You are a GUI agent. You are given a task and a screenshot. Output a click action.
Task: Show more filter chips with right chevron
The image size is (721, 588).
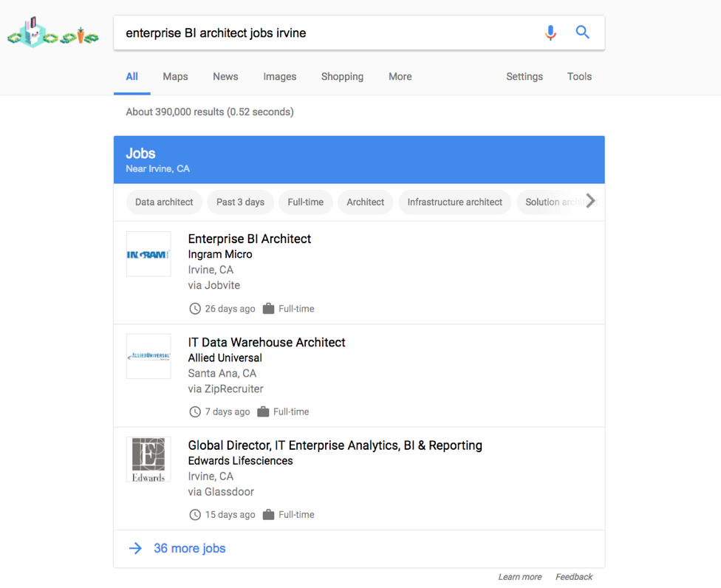click(590, 201)
